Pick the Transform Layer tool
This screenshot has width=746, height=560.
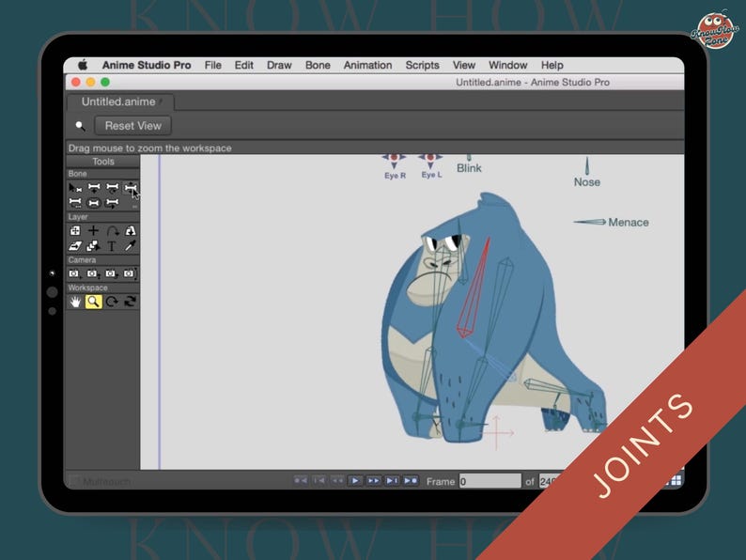(75, 231)
